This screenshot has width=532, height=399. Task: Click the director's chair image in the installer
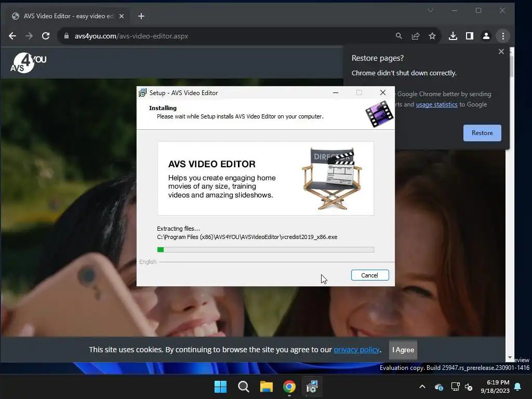click(332, 179)
